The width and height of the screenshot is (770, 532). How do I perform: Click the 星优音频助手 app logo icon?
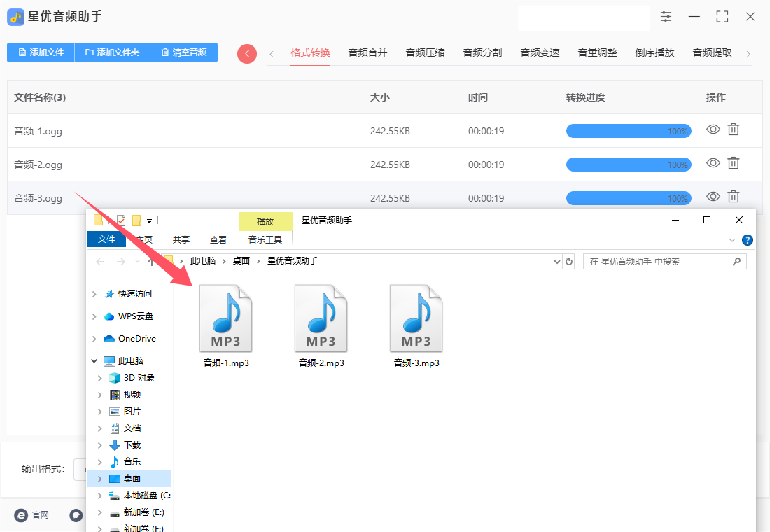pyautogui.click(x=15, y=17)
